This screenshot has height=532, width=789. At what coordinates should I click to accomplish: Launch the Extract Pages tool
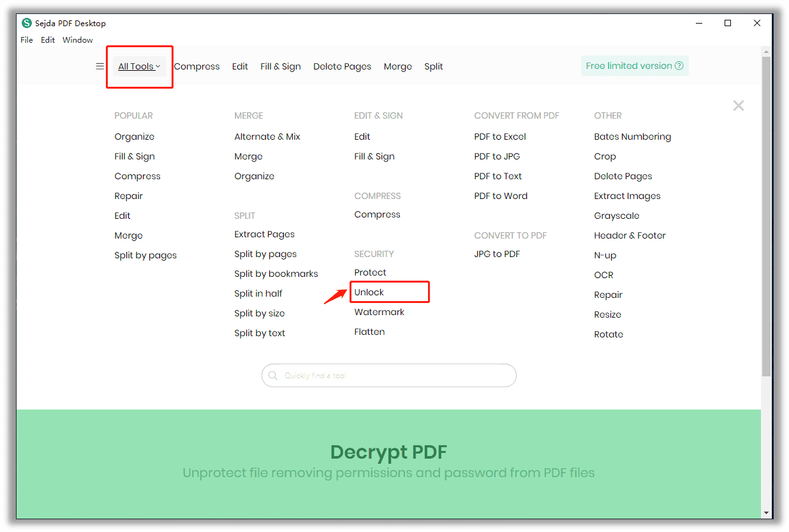265,234
